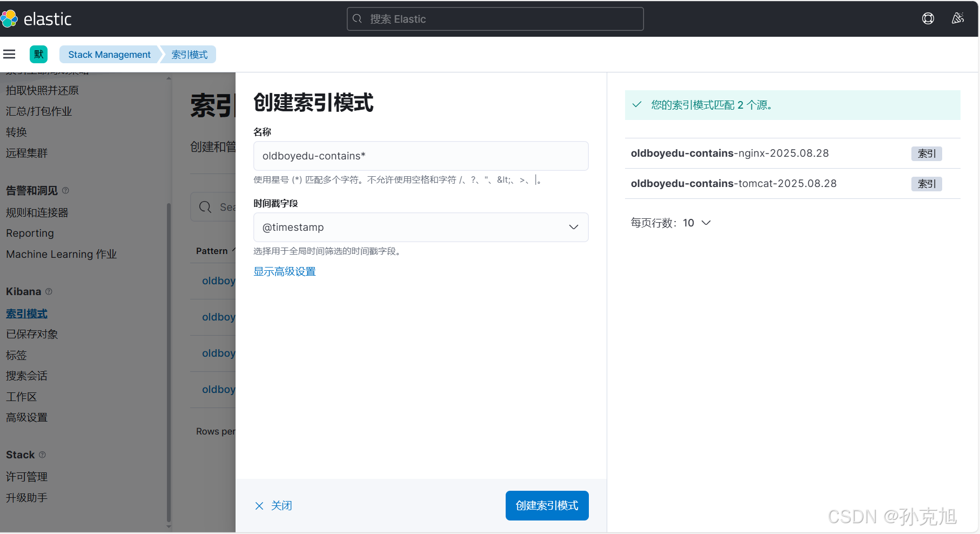The height and width of the screenshot is (534, 980).
Task: Click the green default space avatar
Action: [x=38, y=54]
